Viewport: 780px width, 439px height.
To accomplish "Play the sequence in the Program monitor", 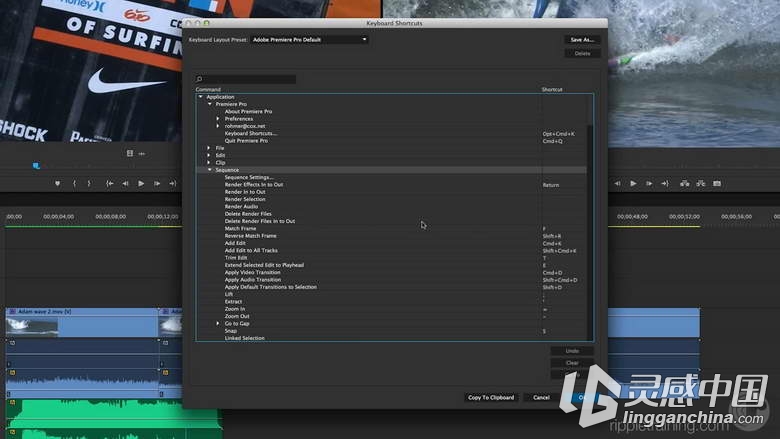I will click(x=633, y=183).
